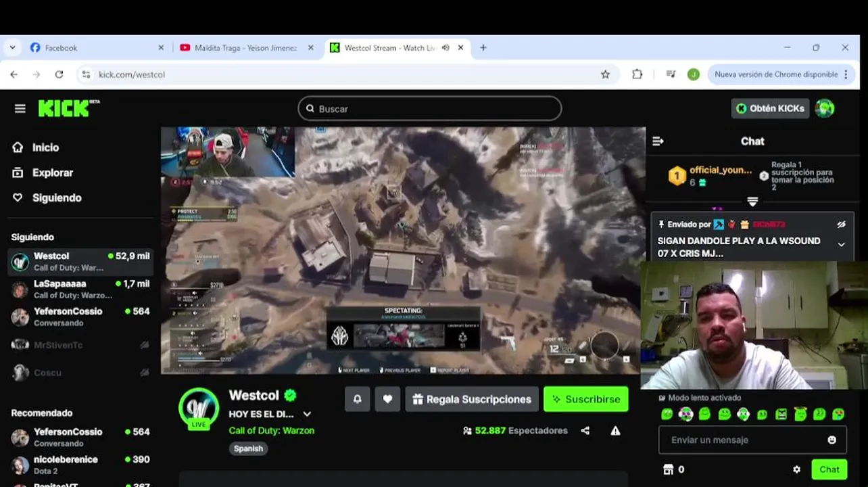The height and width of the screenshot is (487, 868).
Task: Open Chrome tab search dropdown arrow
Action: 12,48
